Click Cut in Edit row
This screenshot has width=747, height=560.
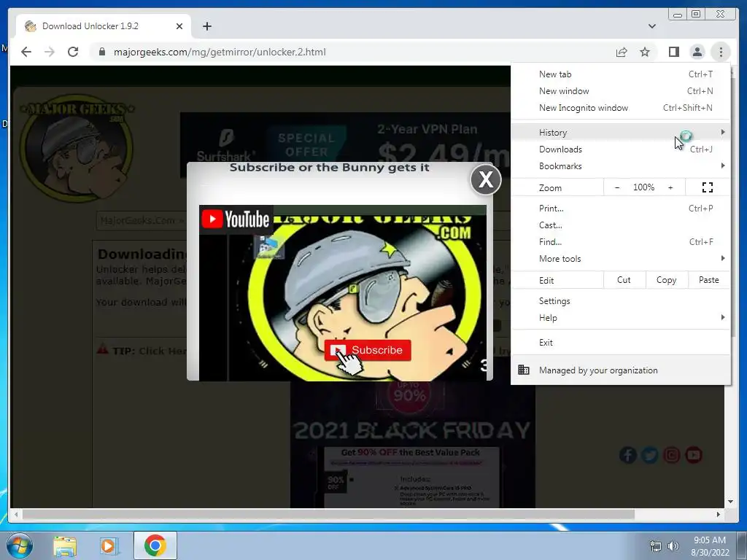coord(624,280)
